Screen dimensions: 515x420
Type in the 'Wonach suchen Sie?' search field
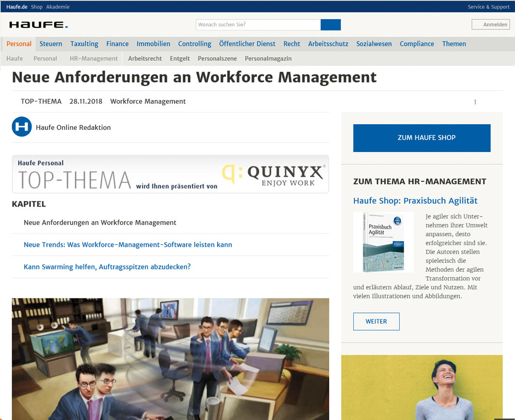pos(257,25)
